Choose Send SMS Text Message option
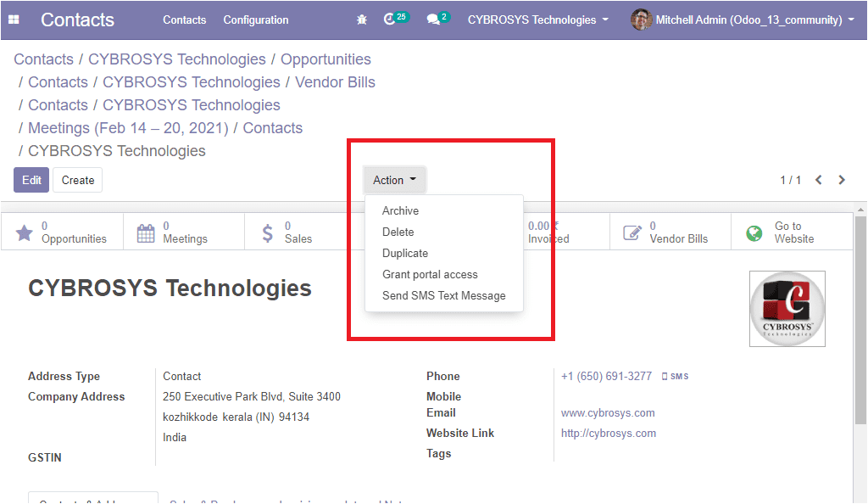Image resolution: width=868 pixels, height=504 pixels. click(444, 296)
